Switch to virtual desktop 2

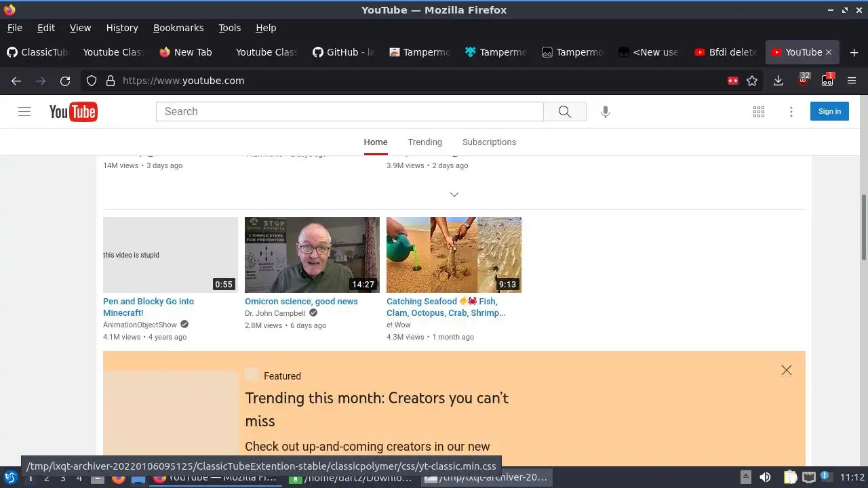click(x=47, y=478)
